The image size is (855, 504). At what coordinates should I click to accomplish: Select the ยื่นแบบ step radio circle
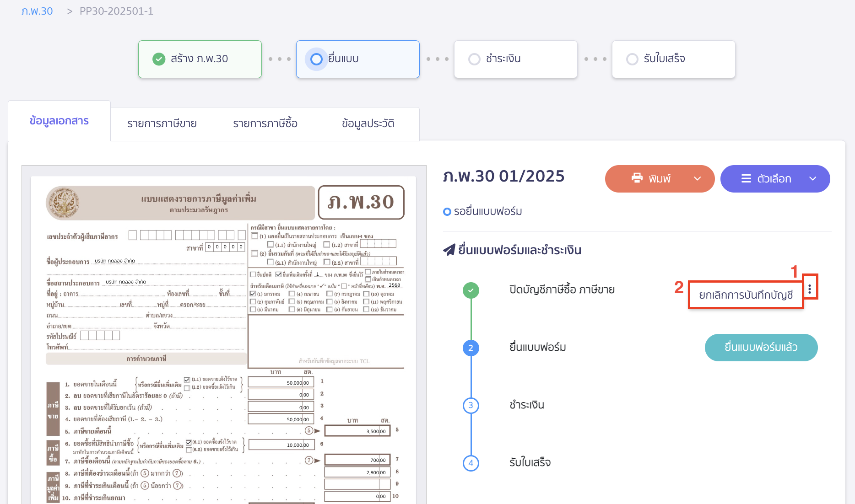click(x=316, y=59)
